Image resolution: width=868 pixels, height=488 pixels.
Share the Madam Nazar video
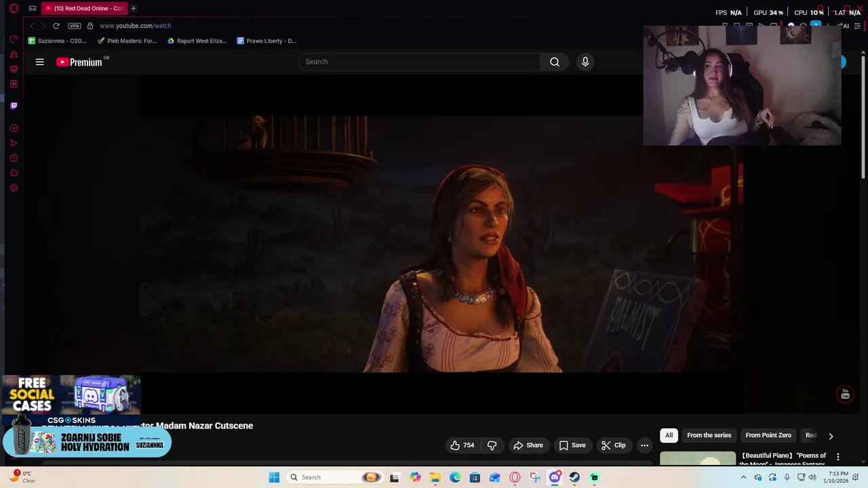coord(528,445)
